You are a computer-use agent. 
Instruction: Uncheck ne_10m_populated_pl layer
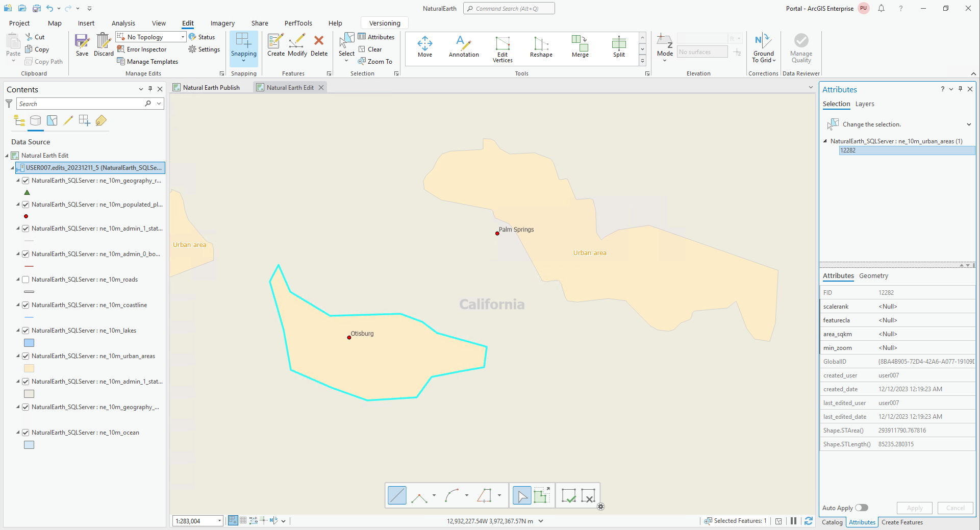coord(26,205)
